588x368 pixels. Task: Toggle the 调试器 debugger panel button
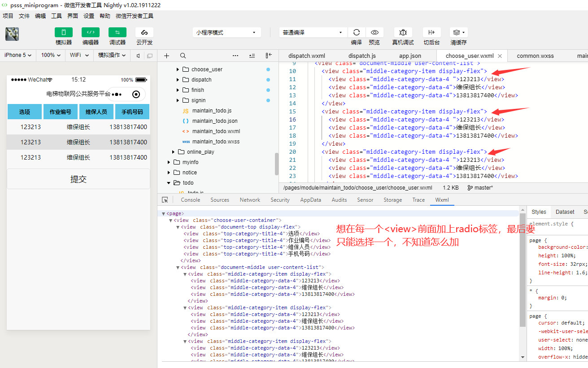(x=118, y=32)
